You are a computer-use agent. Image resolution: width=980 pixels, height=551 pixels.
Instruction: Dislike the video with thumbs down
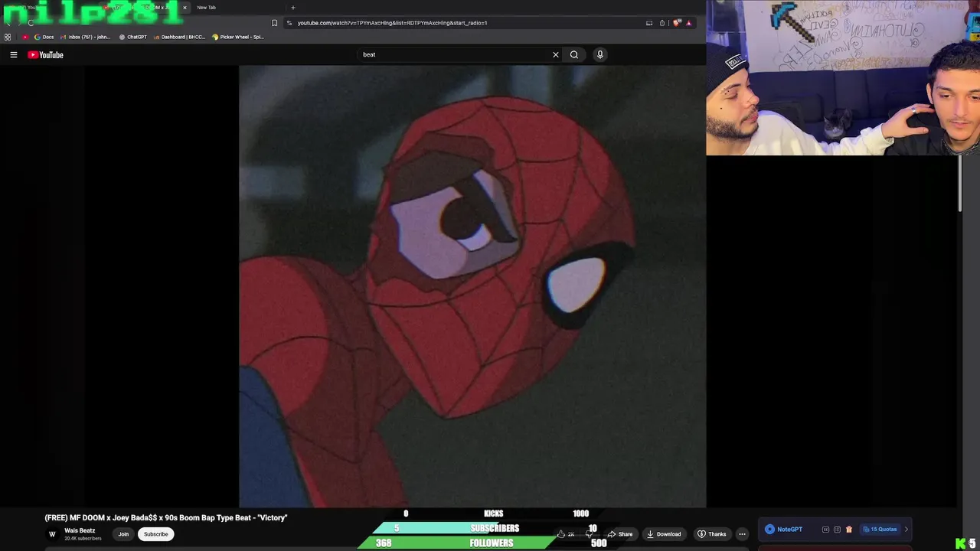[589, 534]
